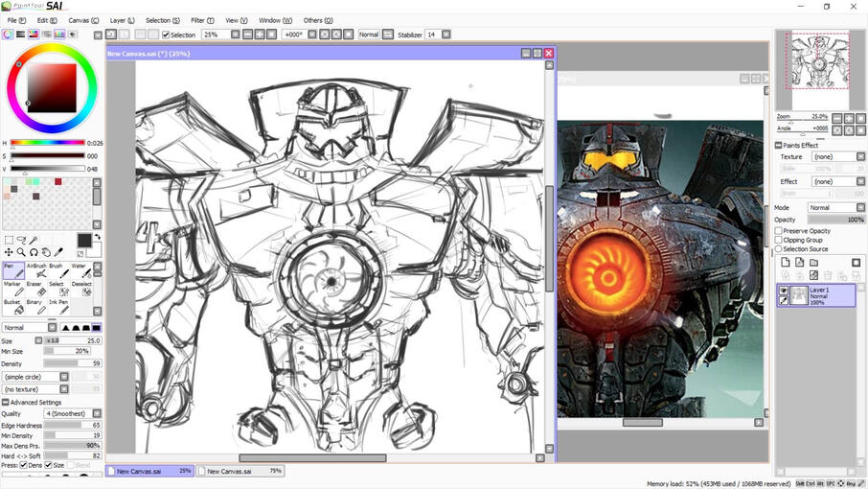Create a new layer folder
The image size is (868, 489).
[813, 263]
